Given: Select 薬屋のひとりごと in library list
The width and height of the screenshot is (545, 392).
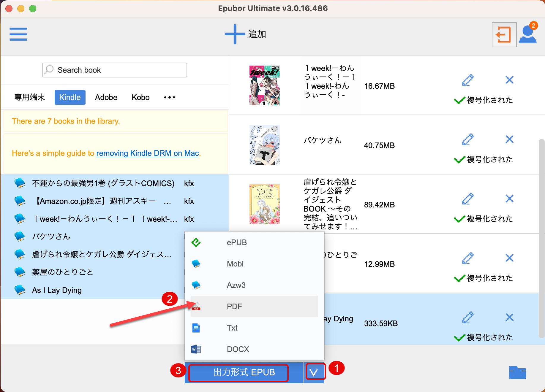Looking at the screenshot, I should tap(93, 272).
